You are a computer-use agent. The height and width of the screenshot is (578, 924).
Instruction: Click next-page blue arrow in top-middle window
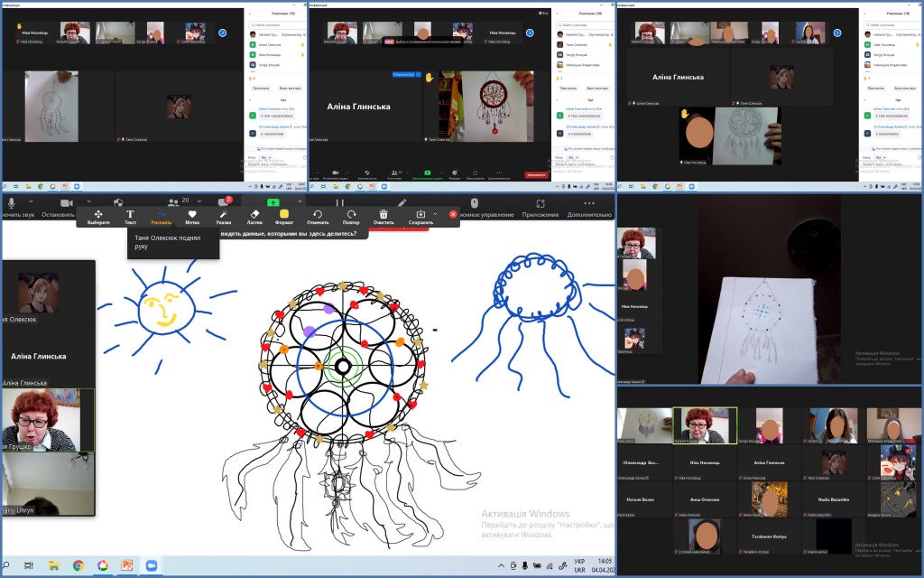530,33
